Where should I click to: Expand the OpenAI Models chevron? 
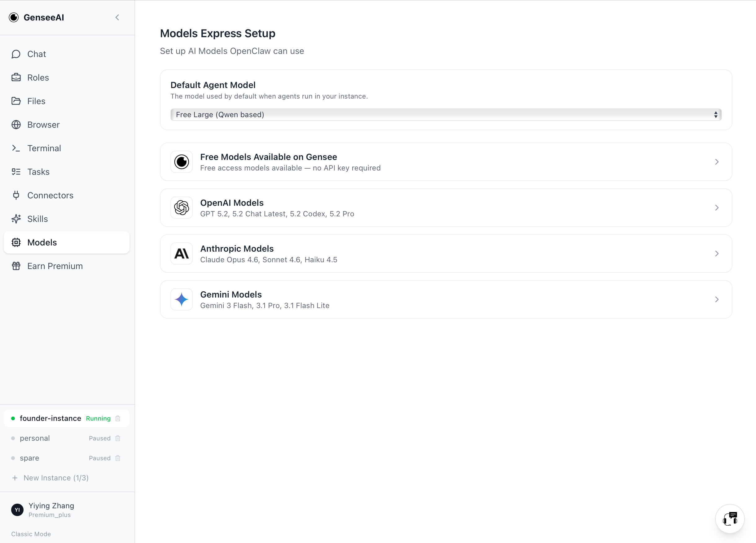click(717, 208)
